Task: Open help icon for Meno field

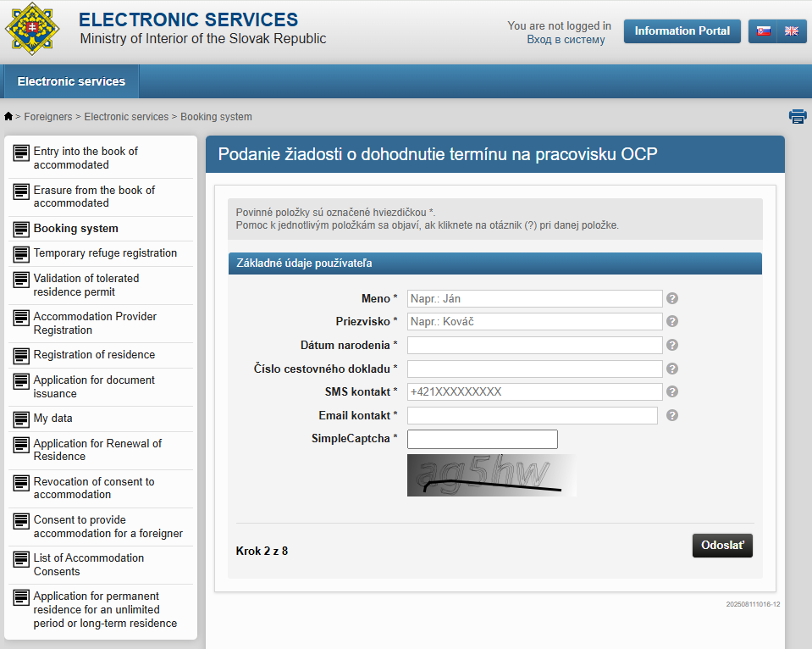Action: pos(672,298)
